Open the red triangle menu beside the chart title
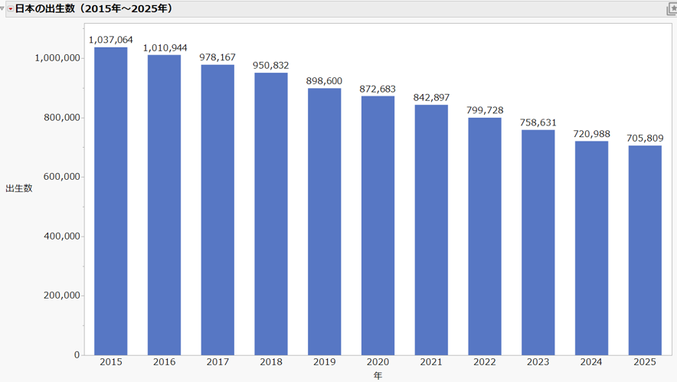This screenshot has height=382, width=677. coord(10,9)
